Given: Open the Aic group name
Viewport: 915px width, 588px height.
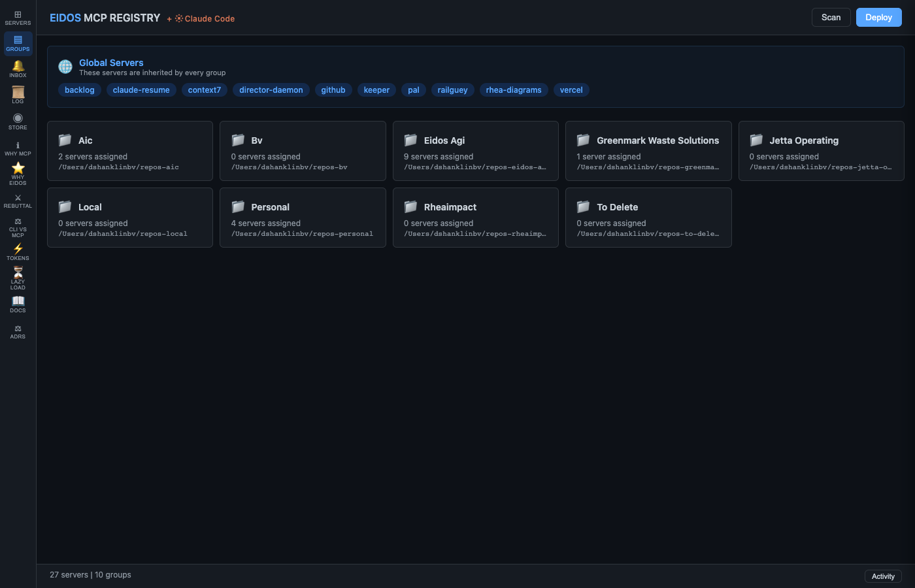Looking at the screenshot, I should 86,140.
